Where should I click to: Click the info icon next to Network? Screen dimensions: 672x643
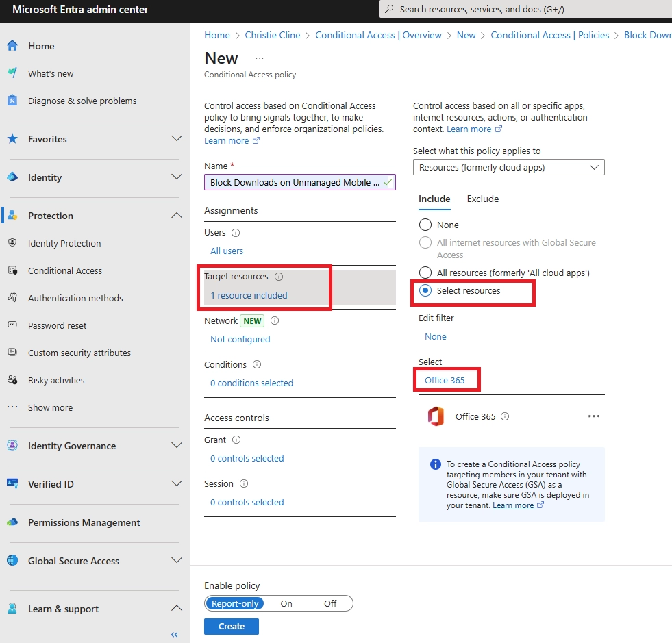[x=275, y=320]
